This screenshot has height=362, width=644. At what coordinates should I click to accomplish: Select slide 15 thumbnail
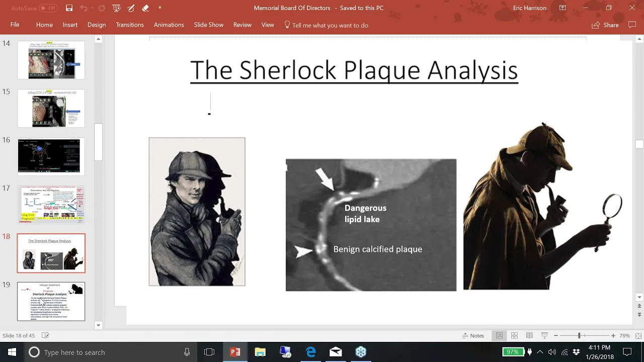(x=51, y=108)
